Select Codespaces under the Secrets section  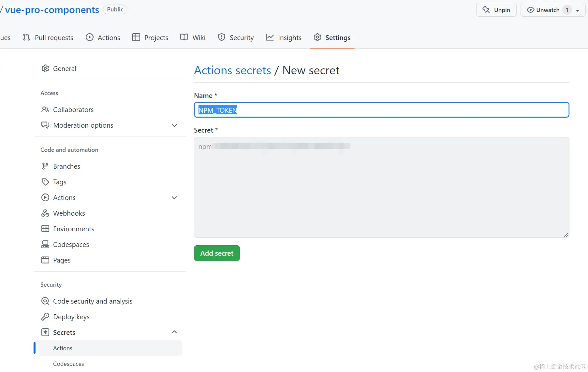[68, 364]
